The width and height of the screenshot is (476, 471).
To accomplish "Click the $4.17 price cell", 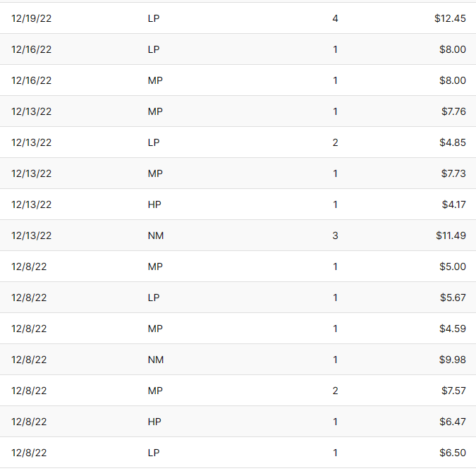I will [453, 204].
